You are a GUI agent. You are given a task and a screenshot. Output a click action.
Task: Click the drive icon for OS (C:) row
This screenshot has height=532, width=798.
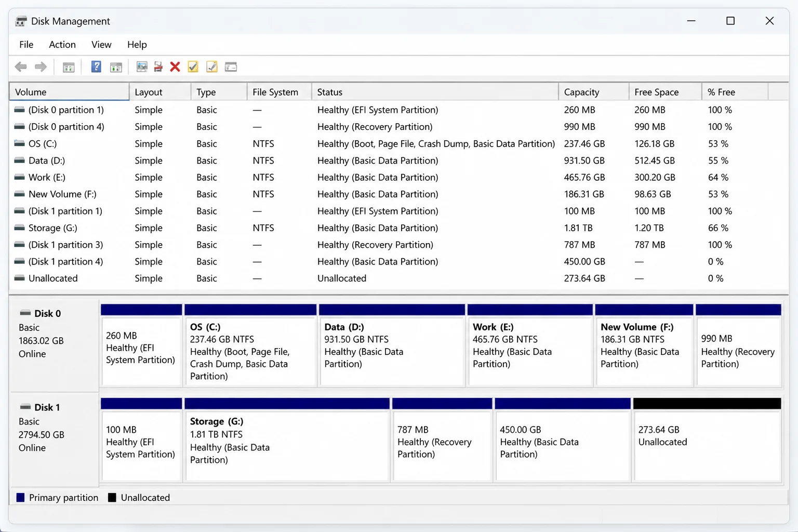click(x=19, y=143)
